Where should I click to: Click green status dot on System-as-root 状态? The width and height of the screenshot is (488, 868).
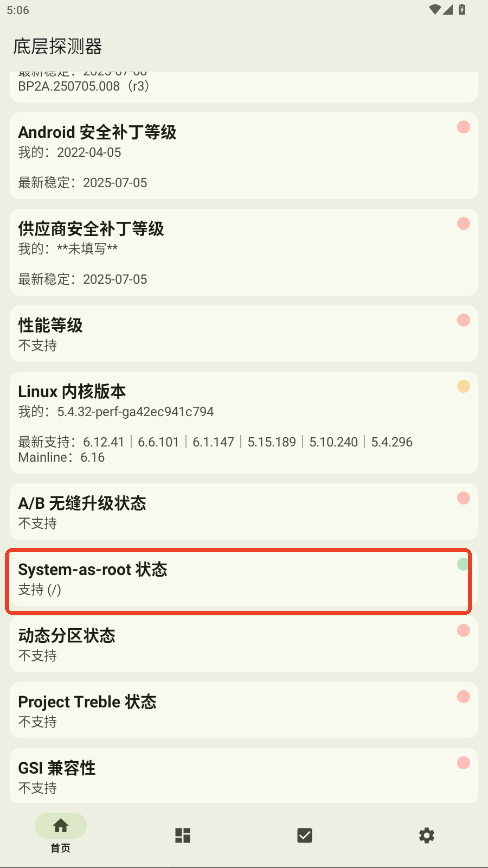tap(463, 564)
